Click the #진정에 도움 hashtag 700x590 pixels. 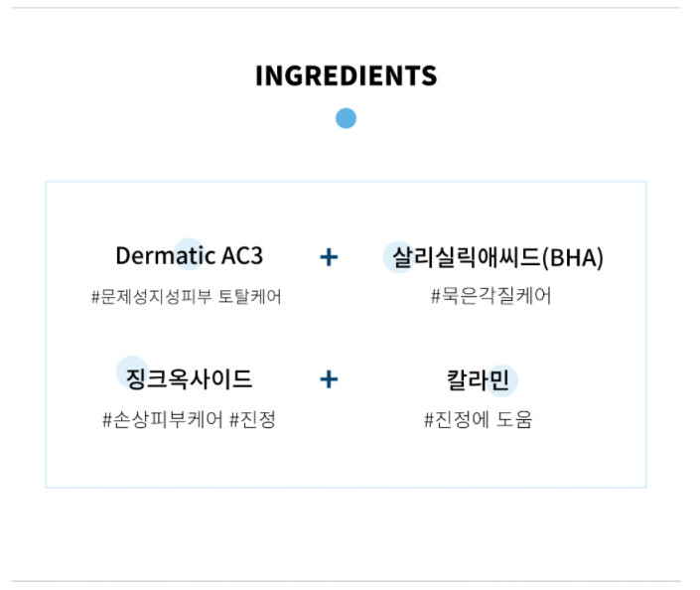pos(479,420)
